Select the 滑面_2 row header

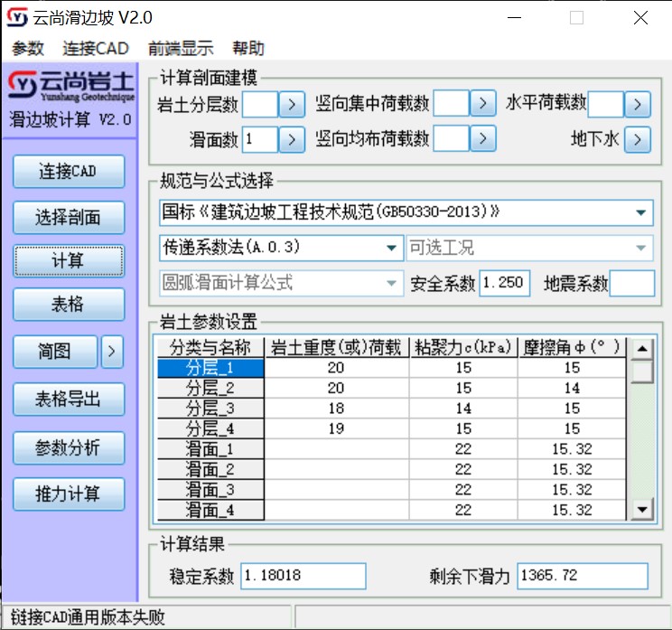coord(210,469)
